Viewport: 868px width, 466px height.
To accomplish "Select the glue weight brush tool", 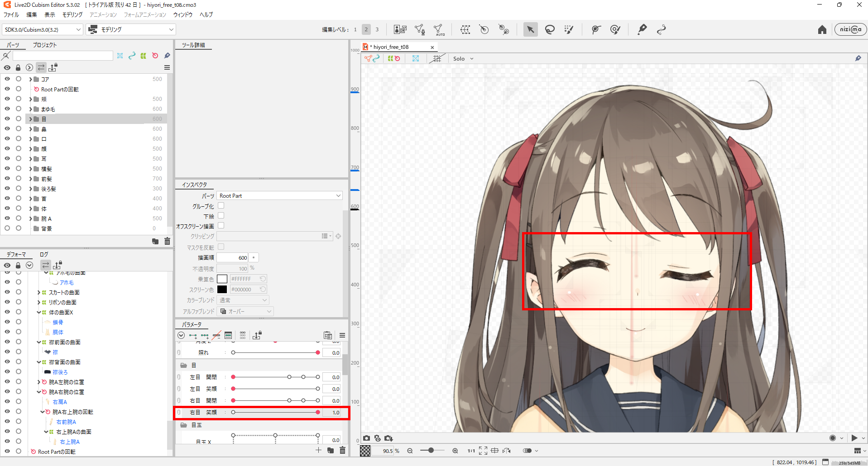I will [615, 29].
